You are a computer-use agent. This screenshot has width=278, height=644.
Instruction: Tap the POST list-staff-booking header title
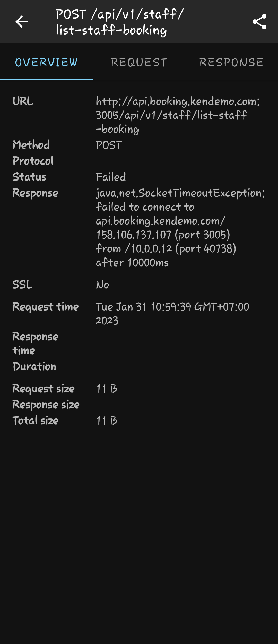pyautogui.click(x=120, y=22)
